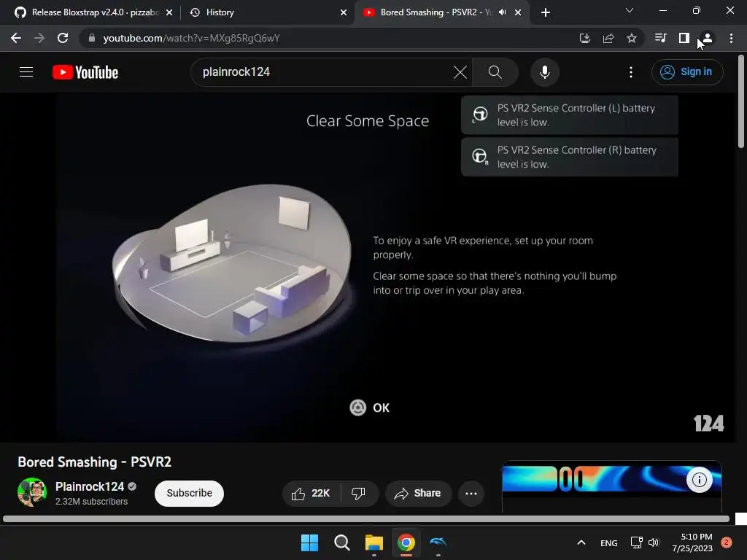Dislike this video
The image size is (747, 560).
359,494
